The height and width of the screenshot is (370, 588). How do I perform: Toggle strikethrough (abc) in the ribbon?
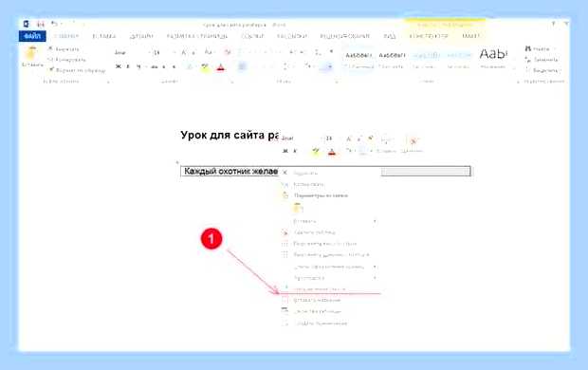(x=155, y=67)
